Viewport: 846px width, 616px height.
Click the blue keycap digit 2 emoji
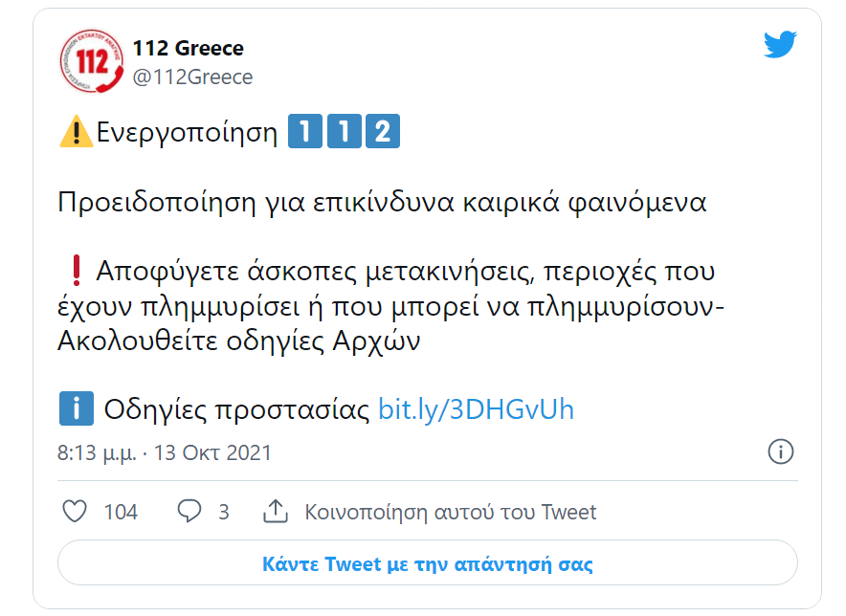(x=382, y=132)
